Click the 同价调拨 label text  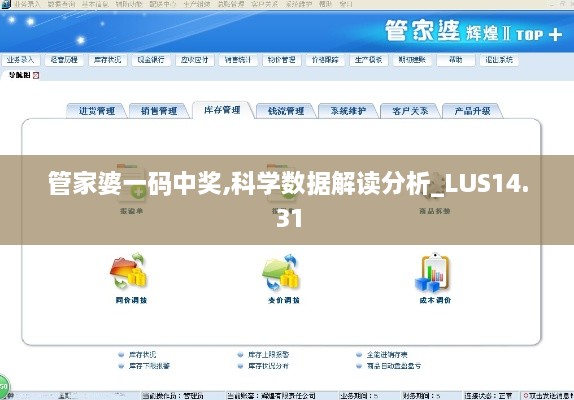coord(131,300)
